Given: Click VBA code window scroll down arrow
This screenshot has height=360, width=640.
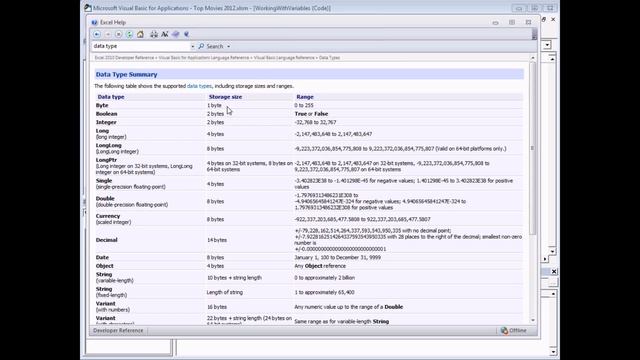Looking at the screenshot, I should 552,251.
